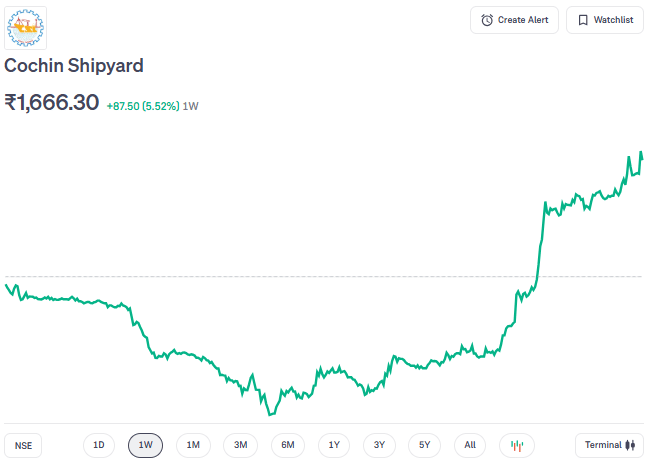View the 1Y price history
The height and width of the screenshot is (470, 653).
(x=334, y=445)
